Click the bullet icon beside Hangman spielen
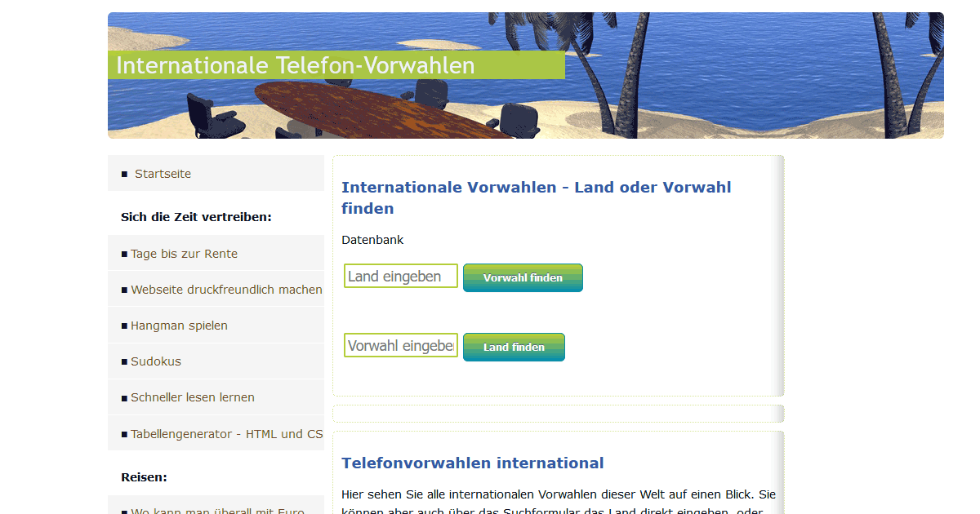980x514 pixels. pos(123,325)
